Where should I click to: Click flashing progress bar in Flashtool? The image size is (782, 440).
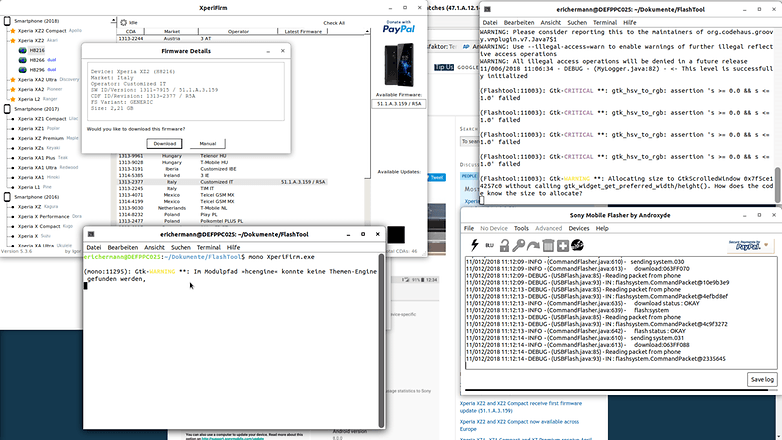pyautogui.click(x=620, y=390)
